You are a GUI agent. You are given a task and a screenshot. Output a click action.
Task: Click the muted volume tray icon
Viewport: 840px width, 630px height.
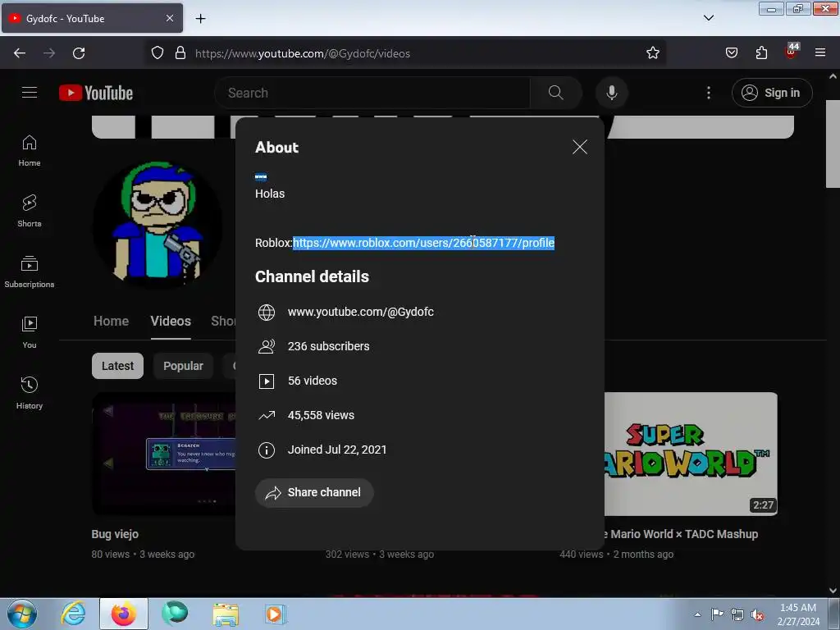pyautogui.click(x=757, y=614)
